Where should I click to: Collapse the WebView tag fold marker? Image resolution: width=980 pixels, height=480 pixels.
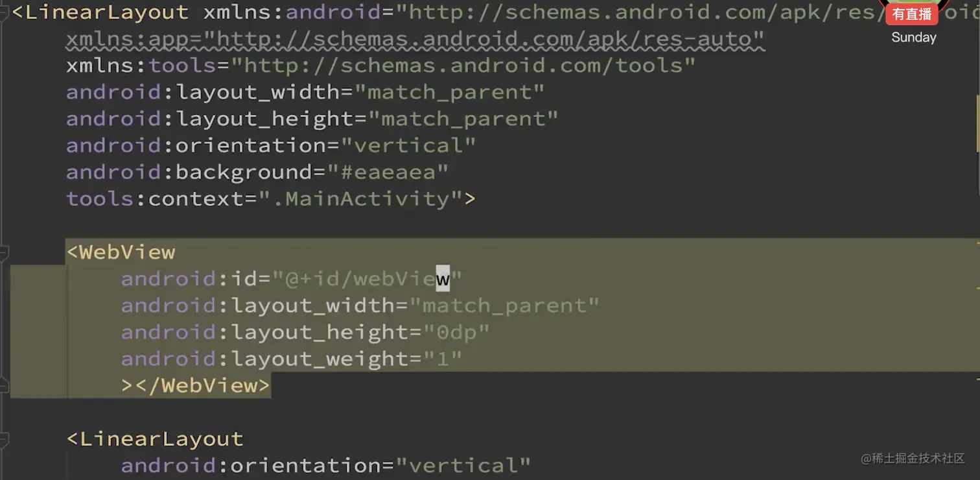point(4,252)
